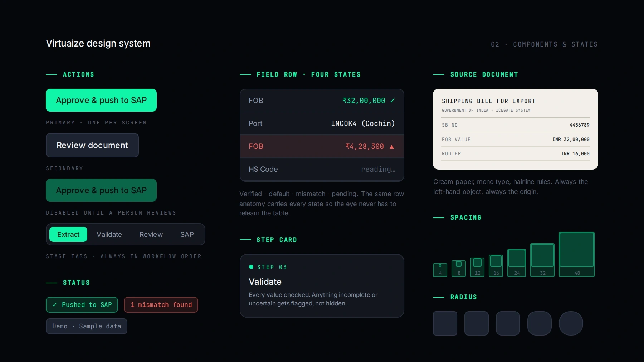Click the spacing swatch labeled 24
Viewport: 644px width, 362px height.
[x=517, y=263]
